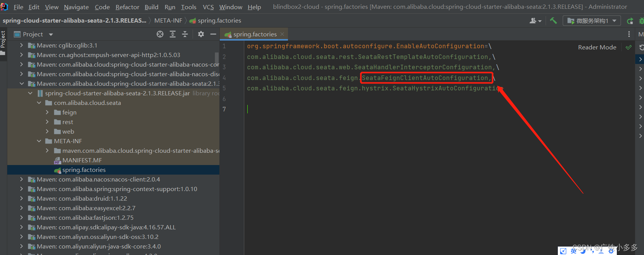The height and width of the screenshot is (255, 644).
Task: Expand the feign folder
Action: click(47, 113)
